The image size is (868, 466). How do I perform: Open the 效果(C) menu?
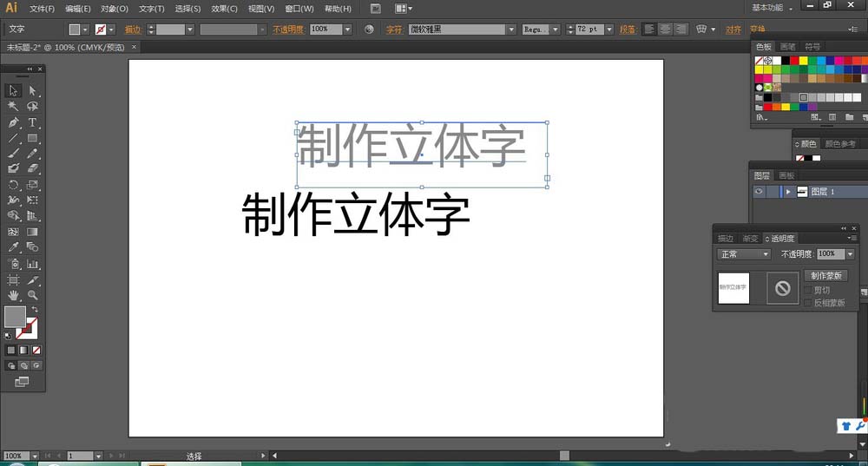coord(224,9)
